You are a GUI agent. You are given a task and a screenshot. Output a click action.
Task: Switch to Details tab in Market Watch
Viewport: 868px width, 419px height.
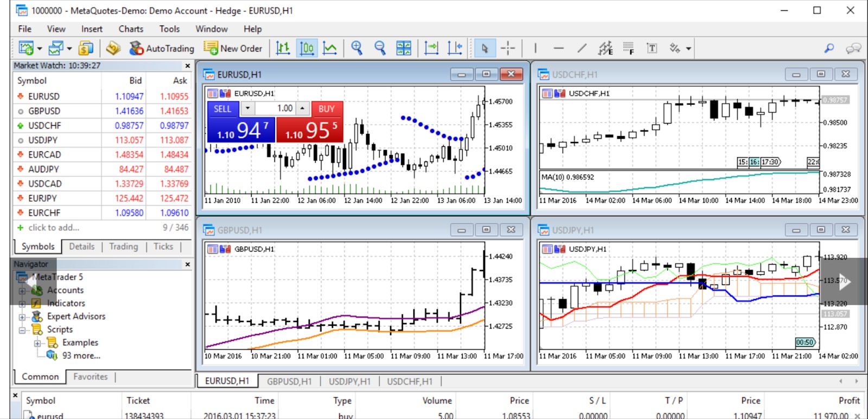click(82, 247)
